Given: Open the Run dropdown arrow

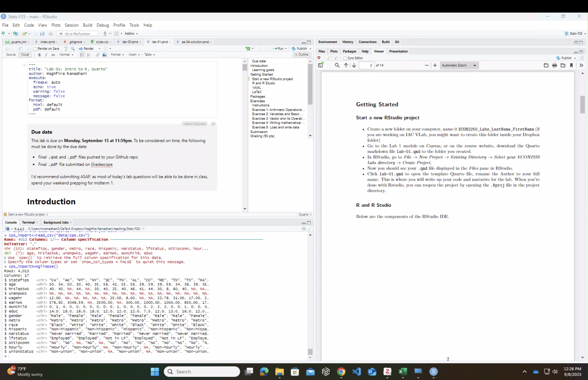Looking at the screenshot, I should pyautogui.click(x=286, y=49).
